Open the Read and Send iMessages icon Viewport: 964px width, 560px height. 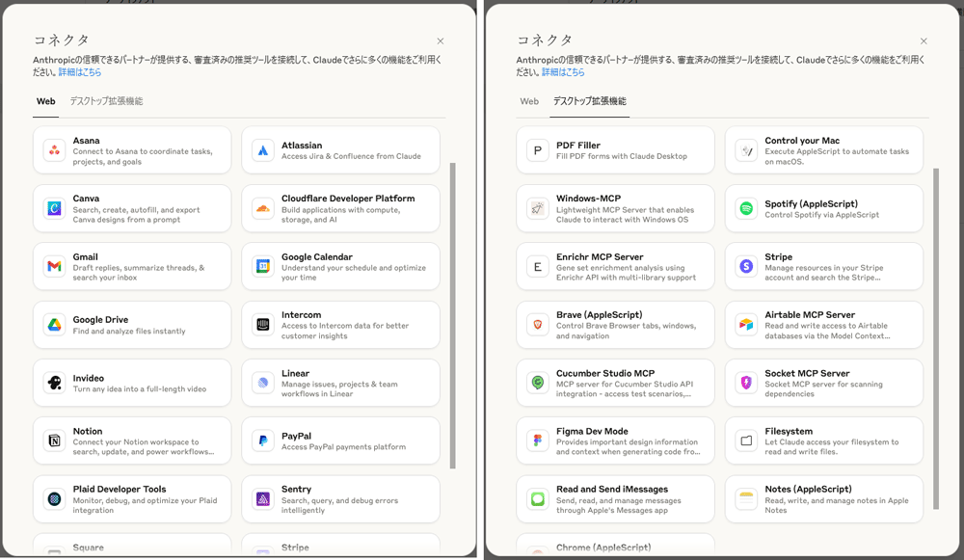(x=538, y=499)
